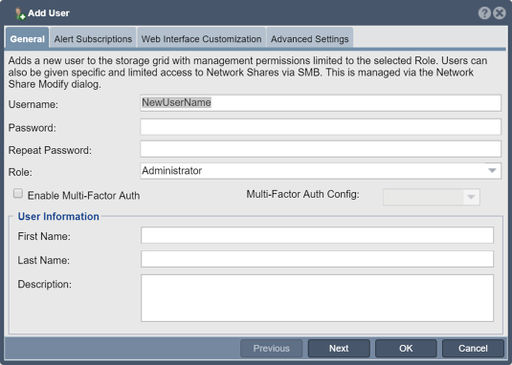Click the Previous button
Screen dimensions: 512x365
click(271, 348)
